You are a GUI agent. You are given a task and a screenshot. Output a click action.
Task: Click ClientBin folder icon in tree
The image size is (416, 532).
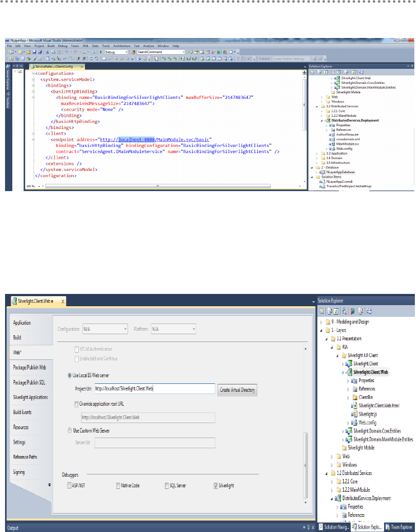355,397
